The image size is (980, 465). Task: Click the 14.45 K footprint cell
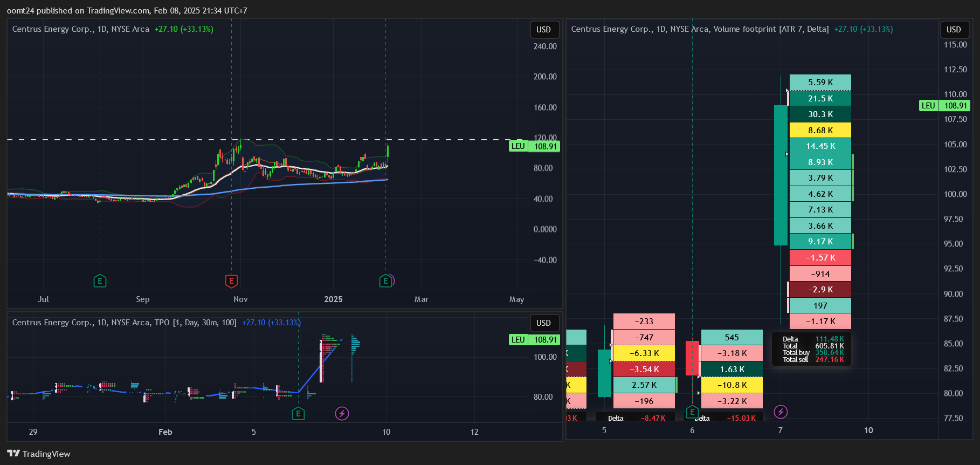point(820,146)
